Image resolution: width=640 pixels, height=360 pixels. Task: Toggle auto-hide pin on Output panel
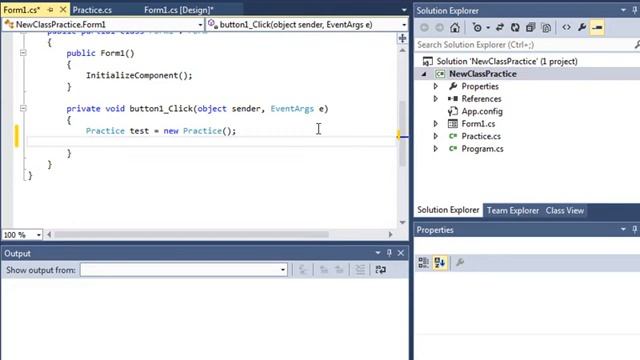pos(389,253)
